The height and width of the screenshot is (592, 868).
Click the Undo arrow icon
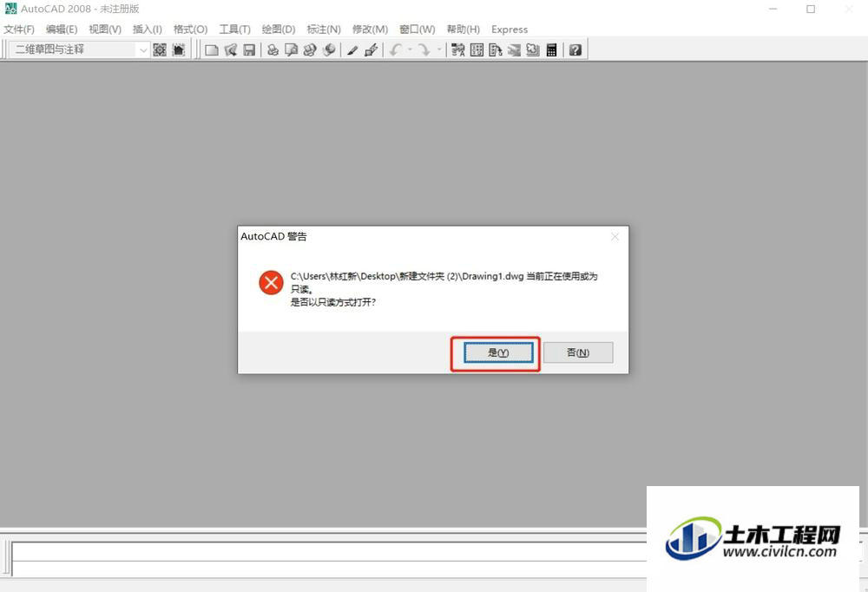click(x=395, y=49)
